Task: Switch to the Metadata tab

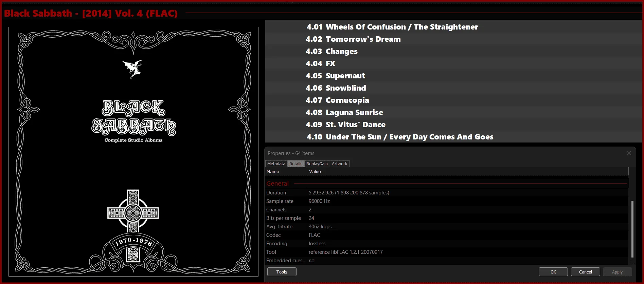Action: point(276,164)
